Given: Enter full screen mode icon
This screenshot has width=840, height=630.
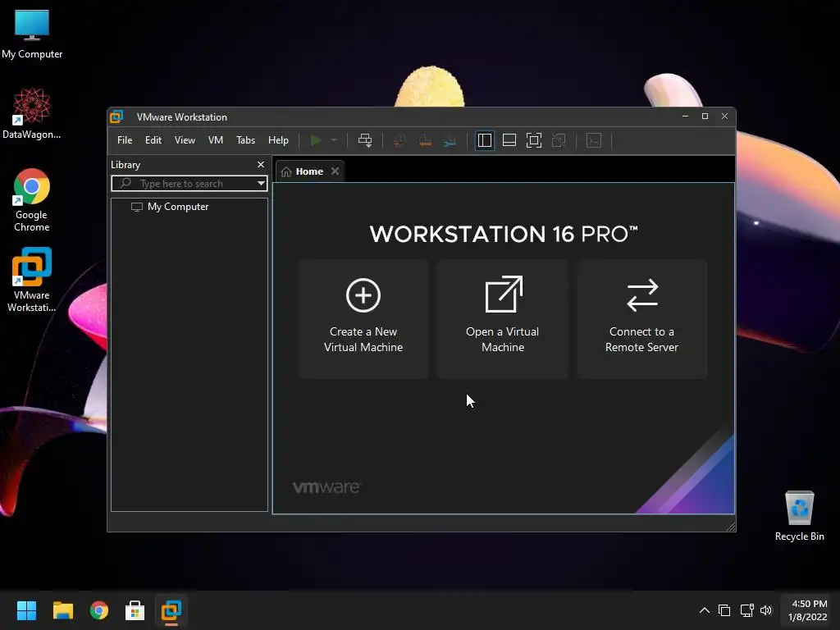Looking at the screenshot, I should 533,140.
